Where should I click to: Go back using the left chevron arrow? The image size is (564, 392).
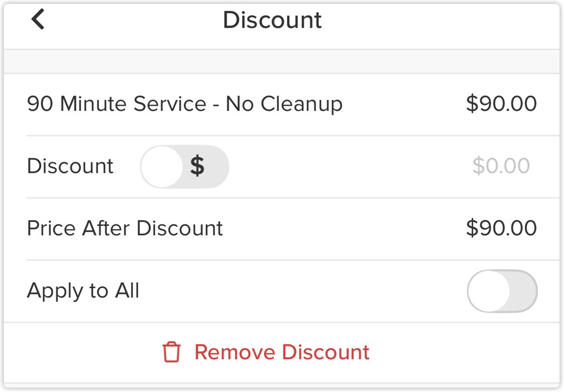click(x=38, y=19)
